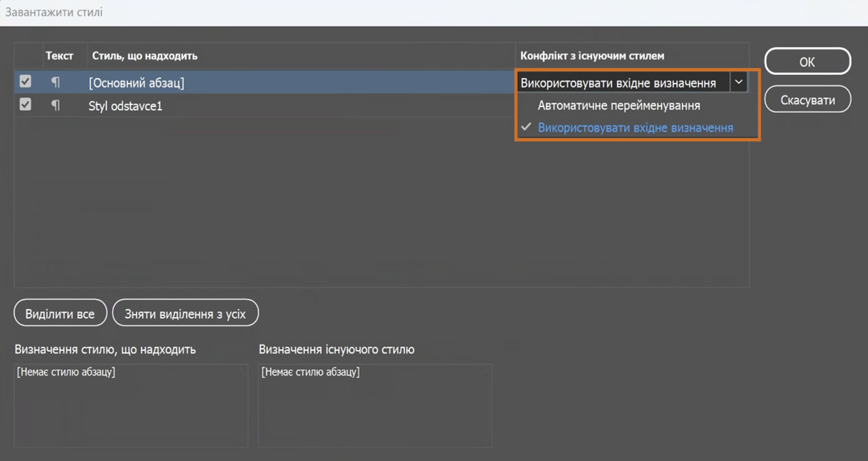Click Конфлікт з існуючим стилем column header
The image size is (868, 461).
pos(592,56)
